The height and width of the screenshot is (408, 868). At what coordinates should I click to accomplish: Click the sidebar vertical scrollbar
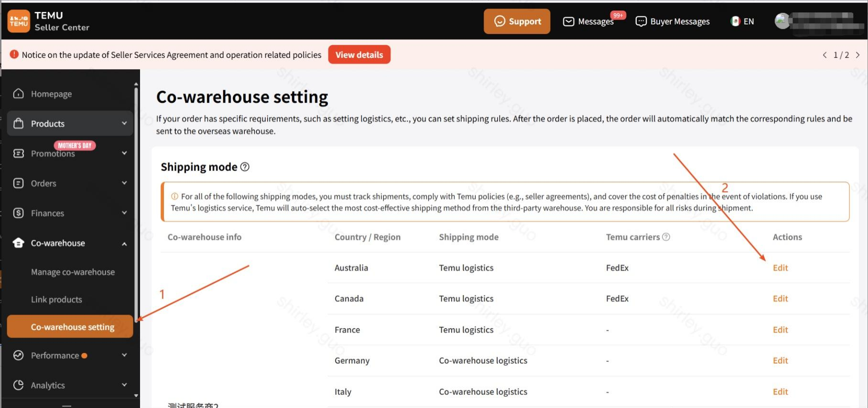pos(136,204)
